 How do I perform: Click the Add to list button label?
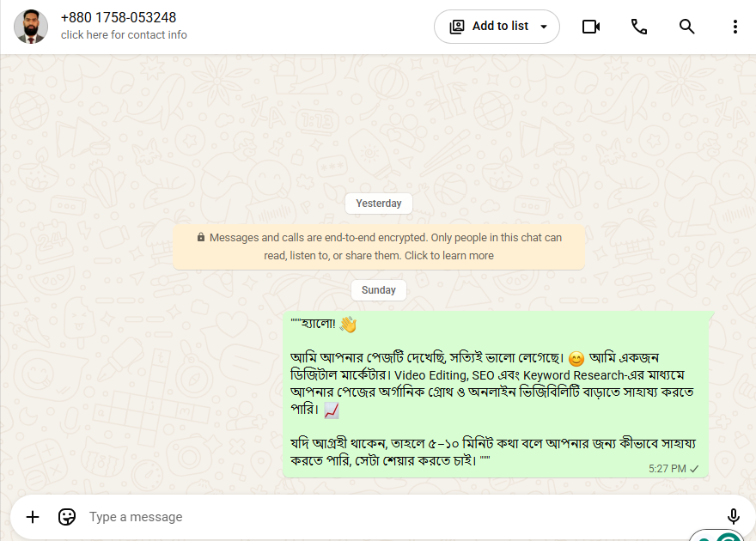coord(500,26)
